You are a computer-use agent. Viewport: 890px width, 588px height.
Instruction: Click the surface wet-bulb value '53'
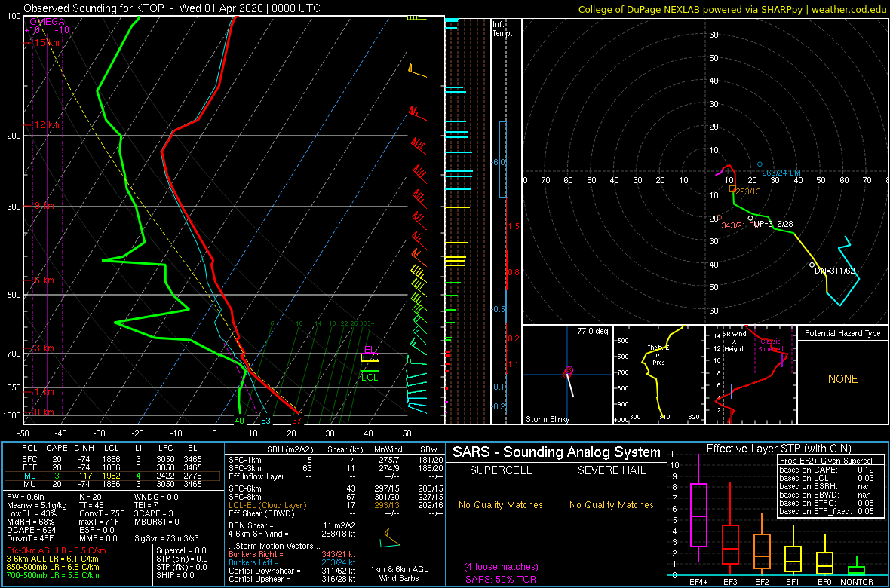(x=265, y=421)
